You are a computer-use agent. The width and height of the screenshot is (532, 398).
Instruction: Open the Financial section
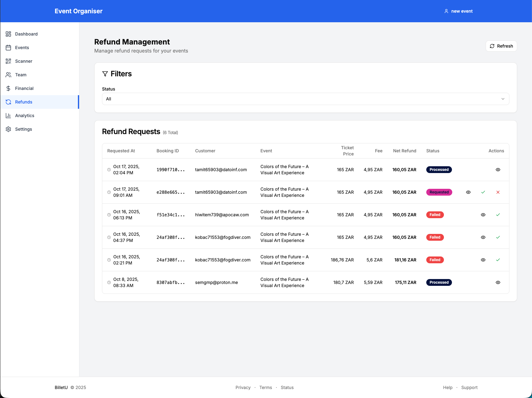(x=40, y=88)
